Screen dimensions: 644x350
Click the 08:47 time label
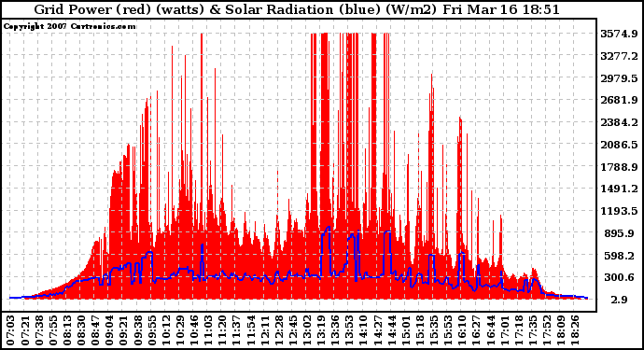coord(95,330)
